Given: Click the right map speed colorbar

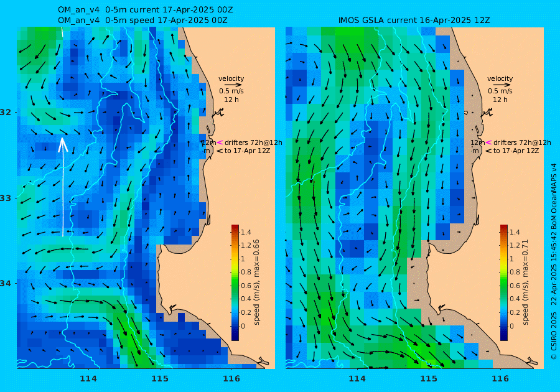Looking at the screenshot, I should pos(503,282).
